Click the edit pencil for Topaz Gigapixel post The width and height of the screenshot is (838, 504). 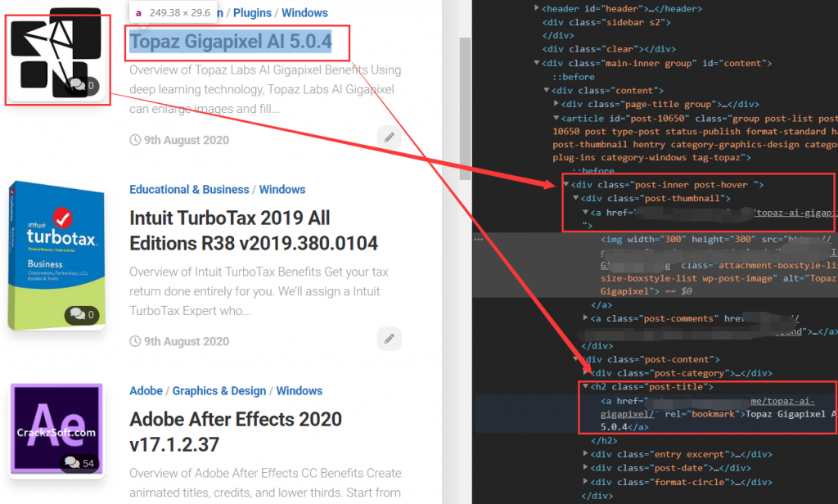tap(389, 137)
